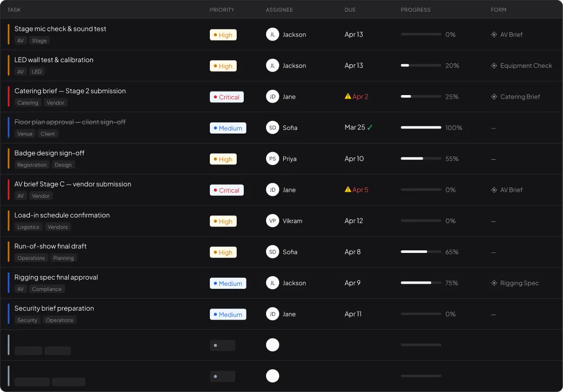This screenshot has width=563, height=392.
Task: Sort by the TASK column header
Action: click(14, 10)
